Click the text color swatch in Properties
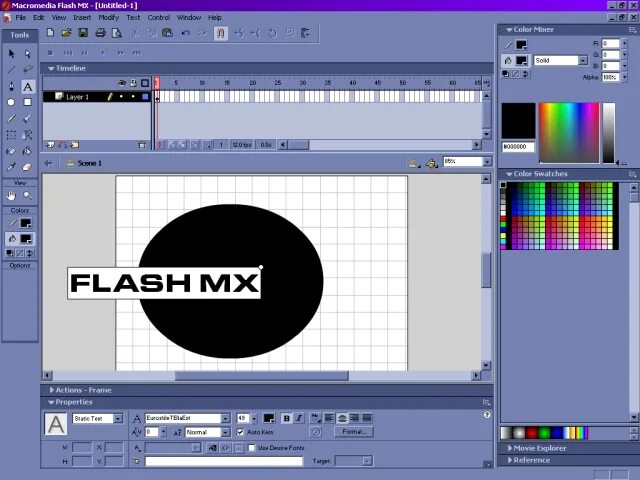640x480 pixels. tap(269, 418)
